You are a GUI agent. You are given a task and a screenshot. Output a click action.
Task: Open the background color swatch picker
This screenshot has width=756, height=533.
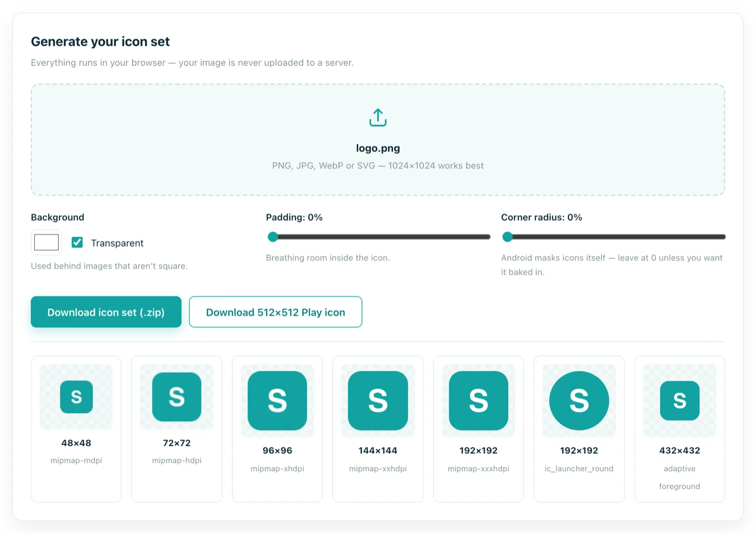pyautogui.click(x=46, y=242)
